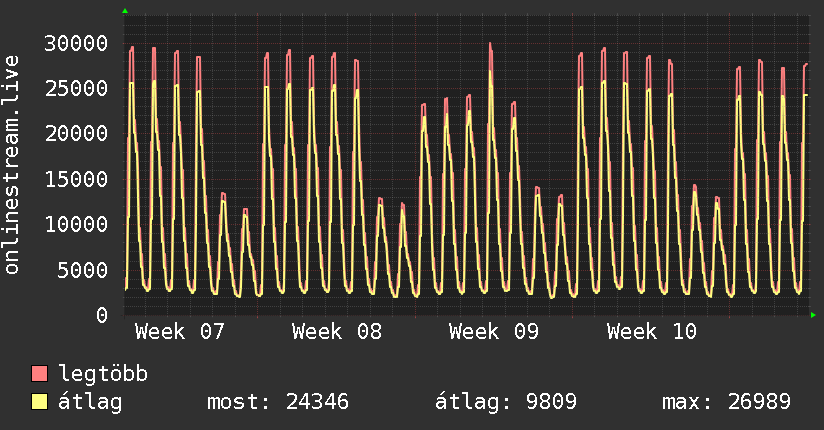Click the 25000 y-axis tick label

tap(76, 88)
